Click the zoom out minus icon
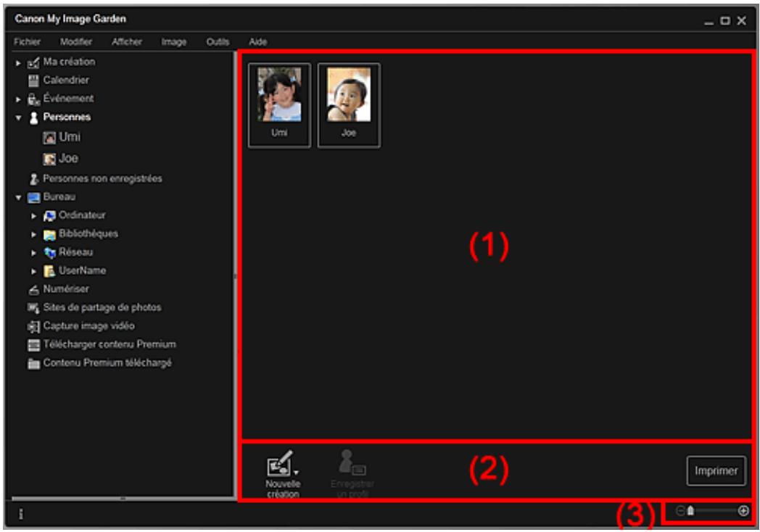The image size is (760, 532). (680, 511)
